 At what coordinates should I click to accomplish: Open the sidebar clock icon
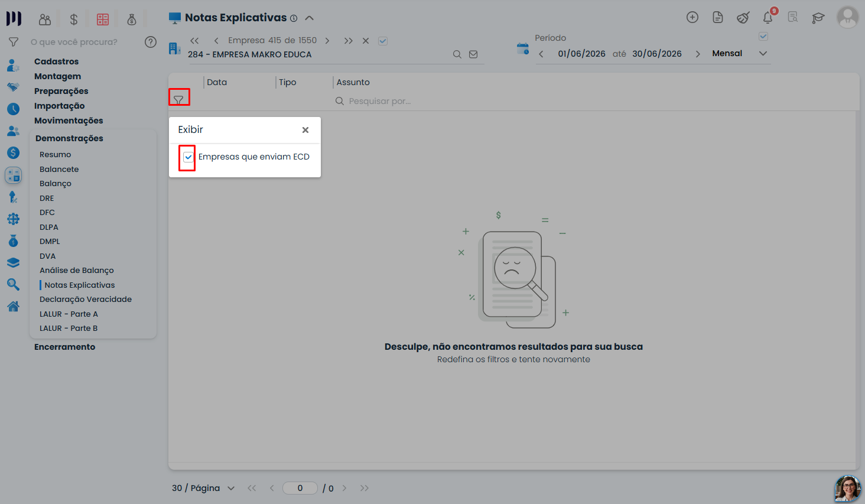pyautogui.click(x=13, y=109)
